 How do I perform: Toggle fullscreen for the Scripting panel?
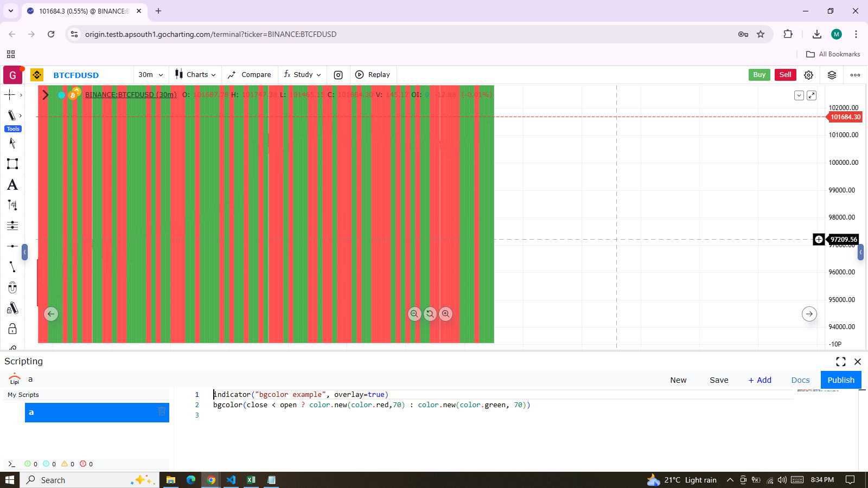(840, 362)
